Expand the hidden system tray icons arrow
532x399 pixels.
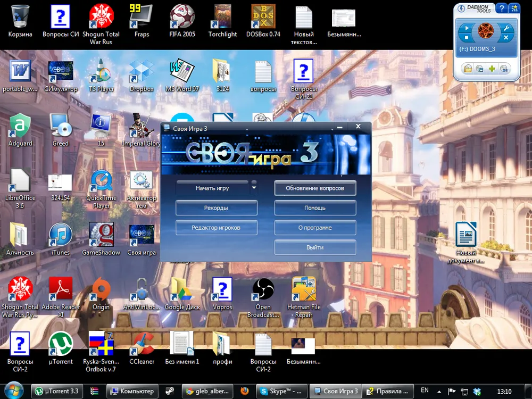coord(439,392)
